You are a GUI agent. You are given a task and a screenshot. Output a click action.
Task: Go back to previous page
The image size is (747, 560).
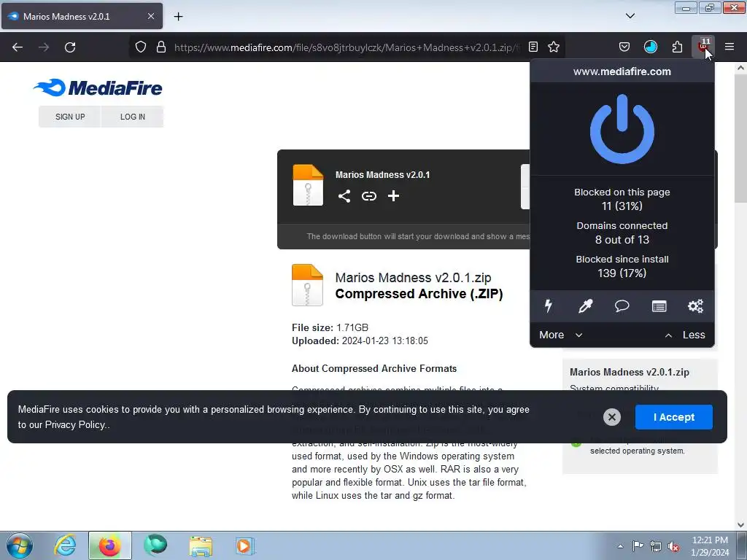18,47
